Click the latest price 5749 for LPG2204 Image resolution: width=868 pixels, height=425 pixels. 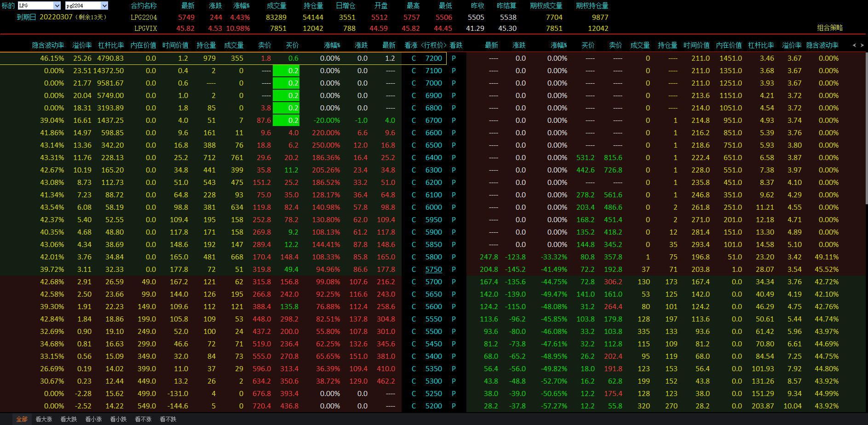(186, 17)
